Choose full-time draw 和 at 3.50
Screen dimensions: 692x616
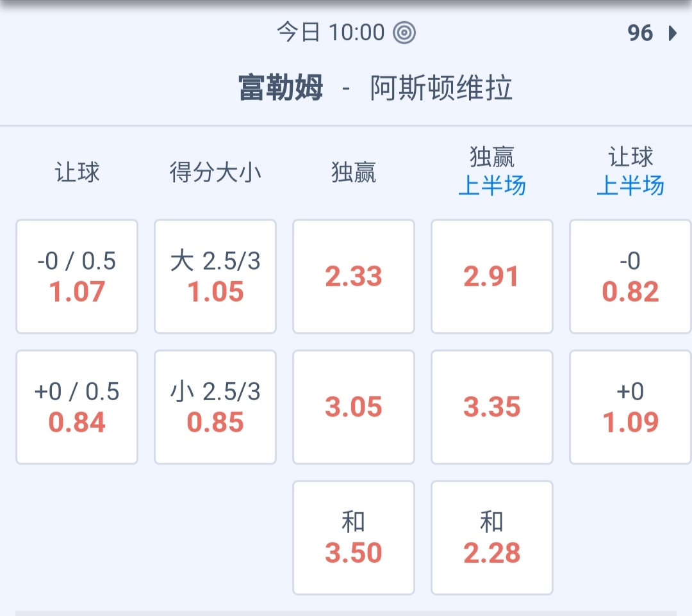(x=354, y=538)
